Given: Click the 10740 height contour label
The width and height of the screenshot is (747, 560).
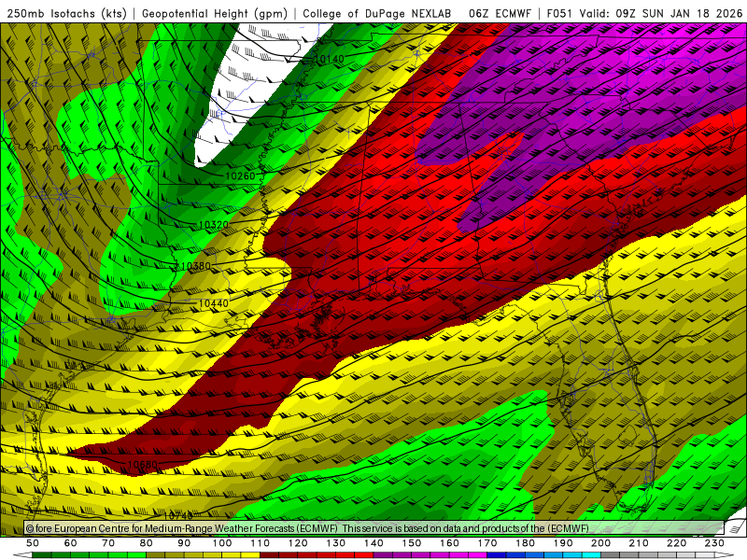Looking at the screenshot, I should (178, 516).
